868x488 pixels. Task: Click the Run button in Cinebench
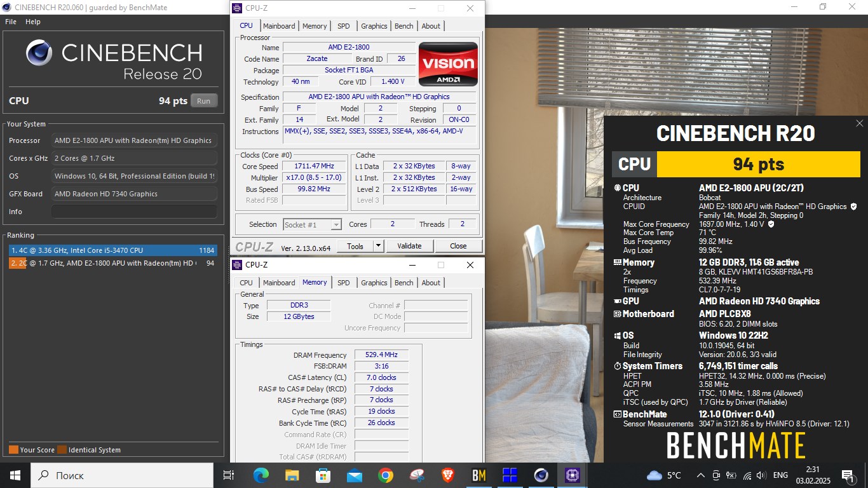203,101
